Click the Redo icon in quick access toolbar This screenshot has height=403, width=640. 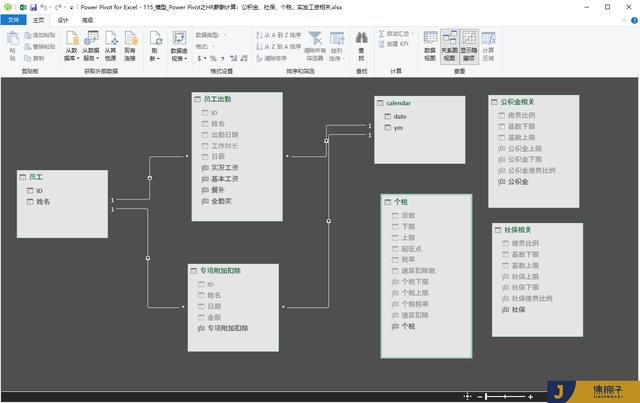point(58,7)
